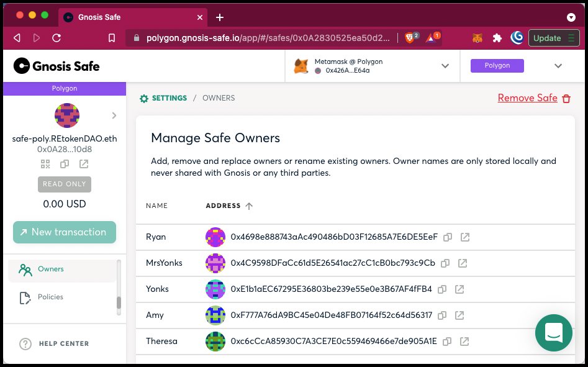Open the chat support bubble
The image size is (588, 367).
point(553,333)
